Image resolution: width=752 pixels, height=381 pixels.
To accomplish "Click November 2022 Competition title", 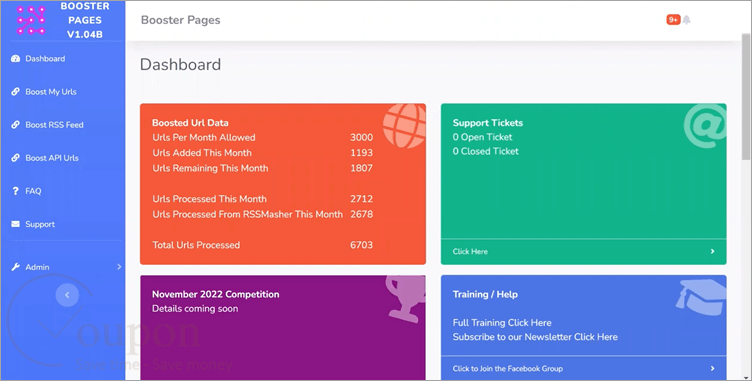I will pos(216,294).
